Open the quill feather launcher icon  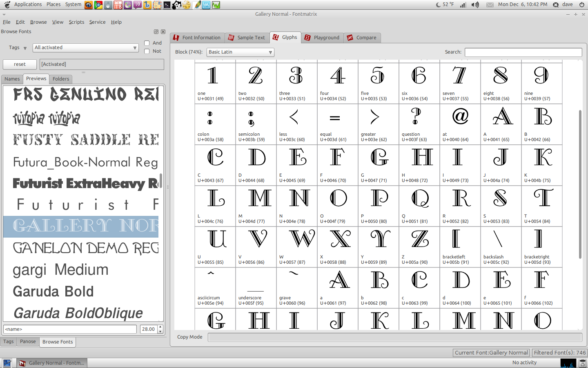(197, 5)
